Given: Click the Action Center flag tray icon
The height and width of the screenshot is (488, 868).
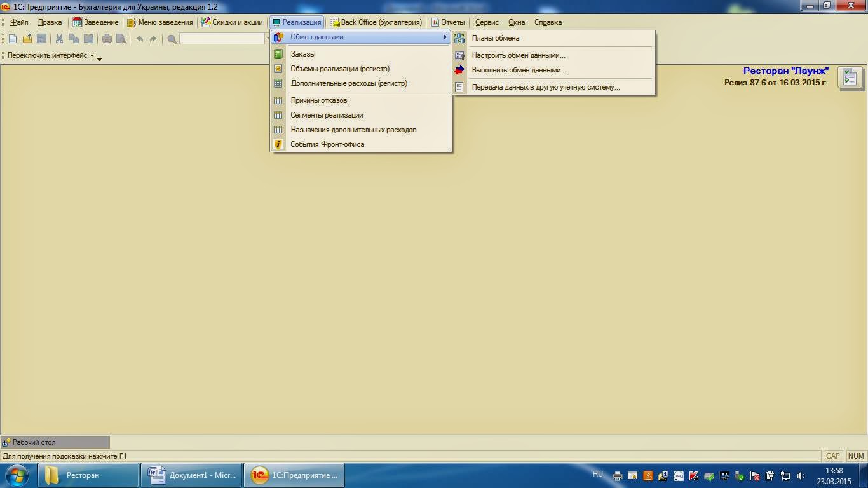Looking at the screenshot, I should click(755, 476).
